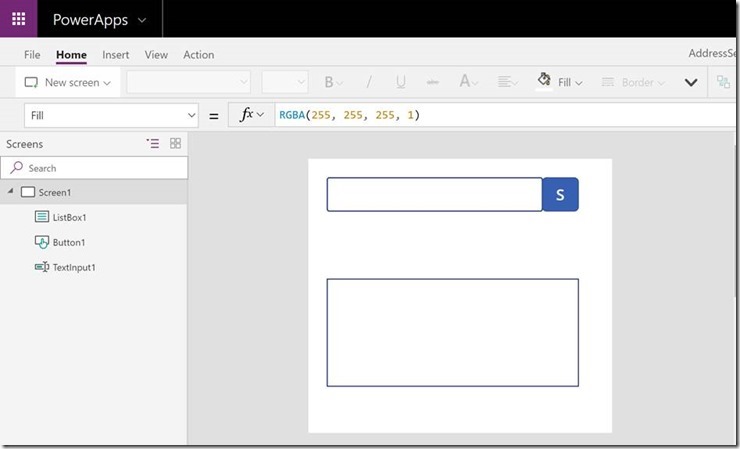Click the Italic formatting icon
740x449 pixels.
[x=368, y=83]
